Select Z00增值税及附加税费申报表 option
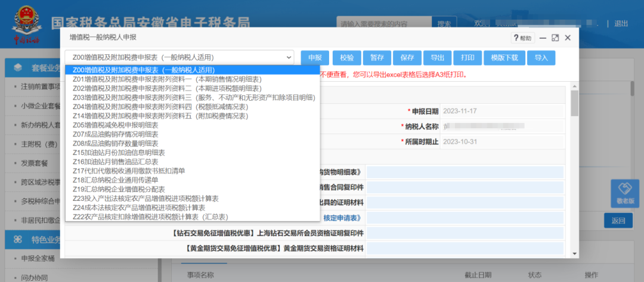This screenshot has width=644, height=282. tap(192, 70)
